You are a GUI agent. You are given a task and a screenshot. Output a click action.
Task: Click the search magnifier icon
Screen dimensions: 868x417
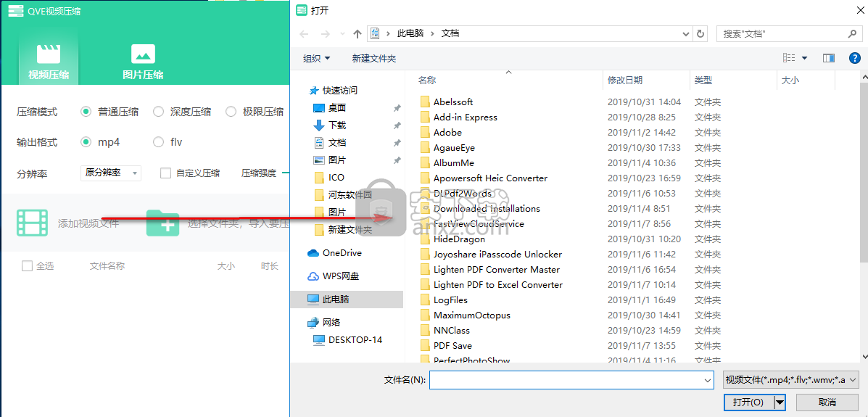click(x=853, y=34)
